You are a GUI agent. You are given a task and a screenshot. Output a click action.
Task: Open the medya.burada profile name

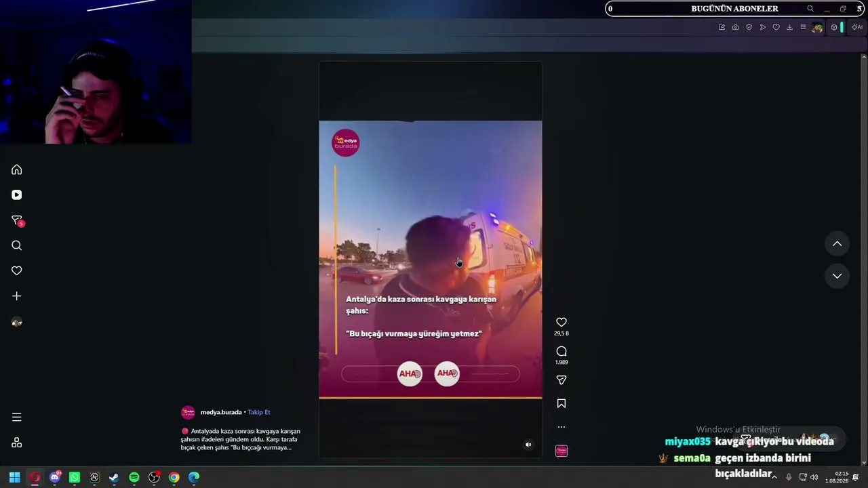pos(221,412)
